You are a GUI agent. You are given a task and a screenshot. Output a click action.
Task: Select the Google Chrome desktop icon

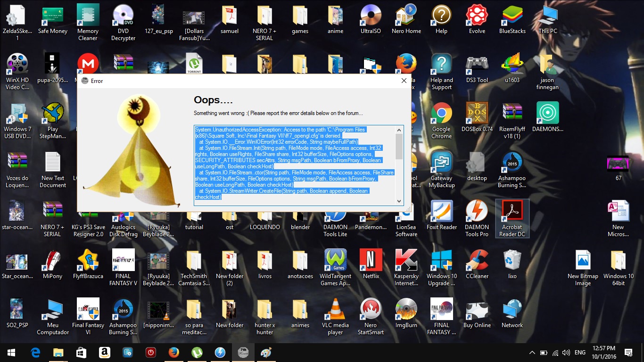[x=442, y=121]
